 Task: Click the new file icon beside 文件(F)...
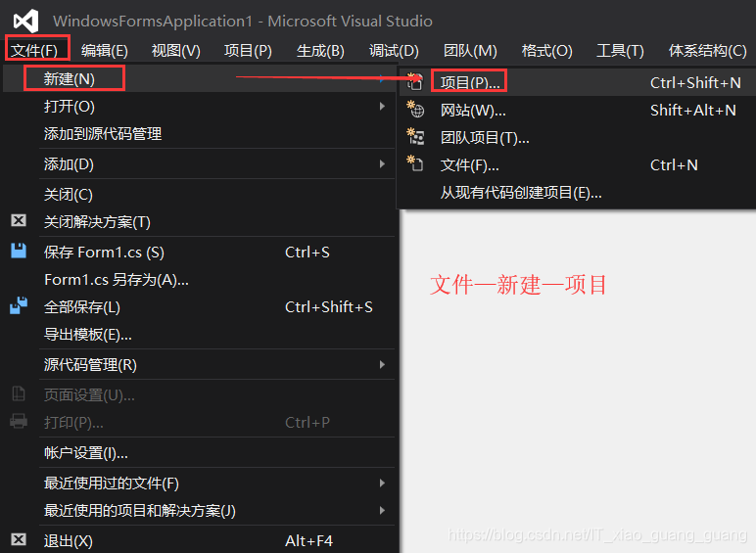415,163
